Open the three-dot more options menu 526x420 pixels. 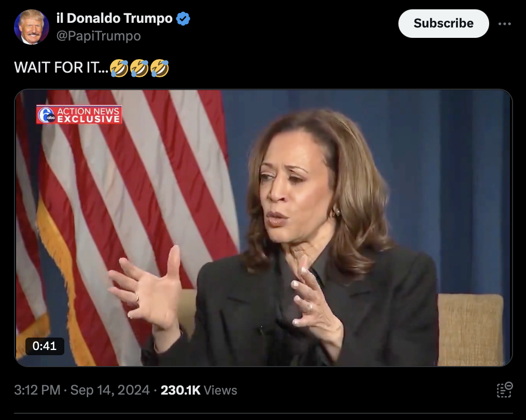coord(505,24)
